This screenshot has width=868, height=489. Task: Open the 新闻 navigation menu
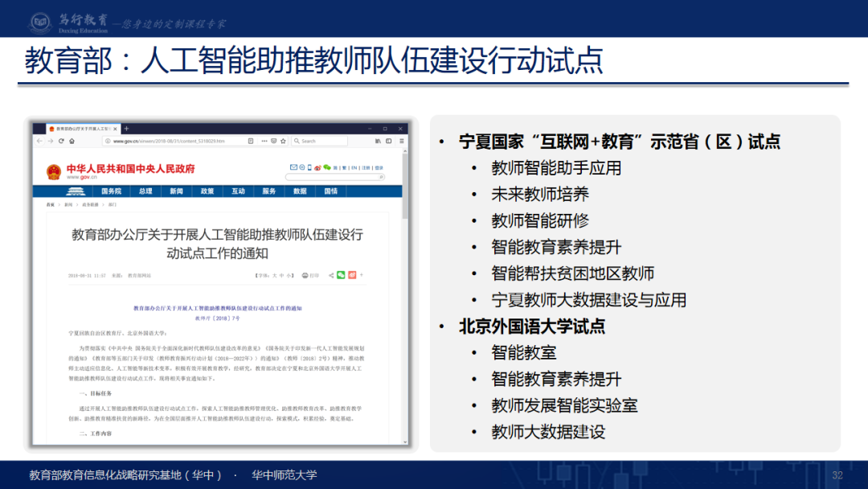click(177, 191)
